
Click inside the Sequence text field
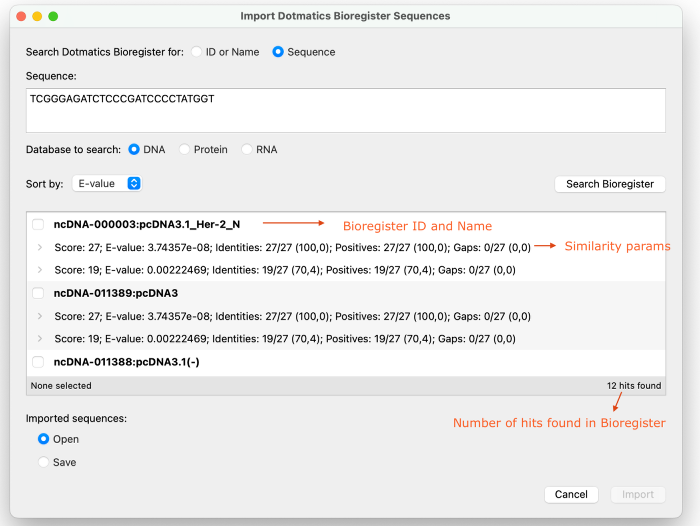pyautogui.click(x=346, y=110)
